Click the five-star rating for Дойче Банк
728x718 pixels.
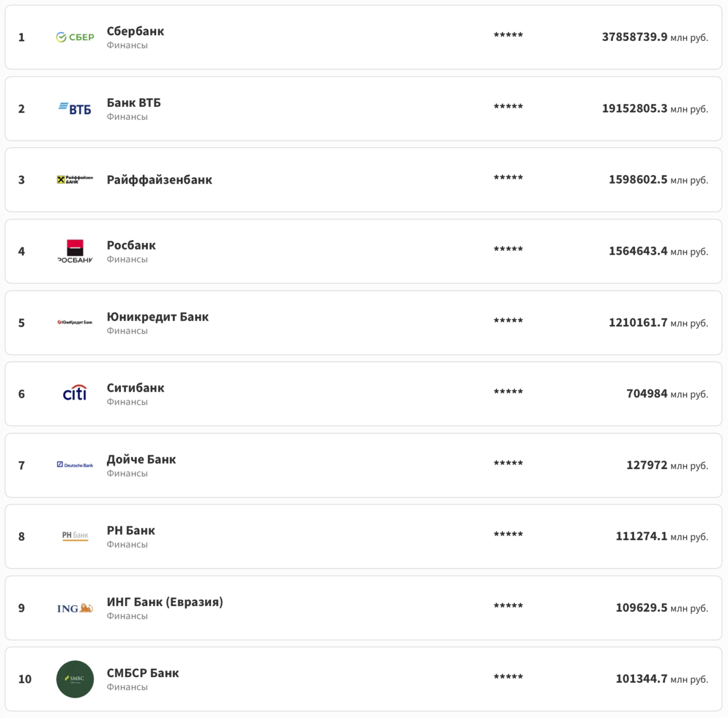508,463
